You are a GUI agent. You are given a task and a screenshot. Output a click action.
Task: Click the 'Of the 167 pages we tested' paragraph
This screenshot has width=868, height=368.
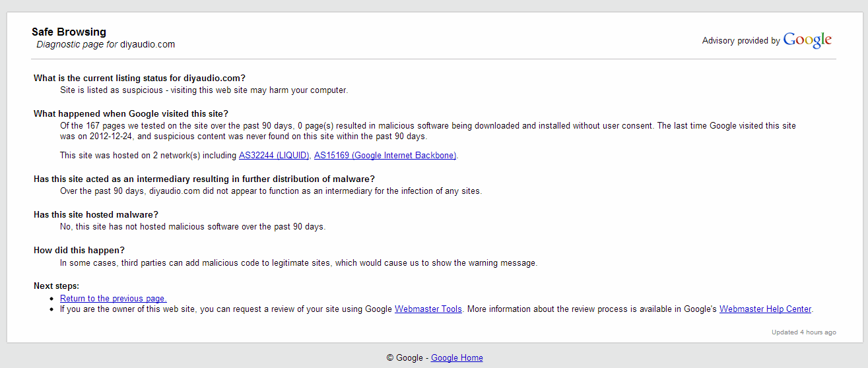428,131
